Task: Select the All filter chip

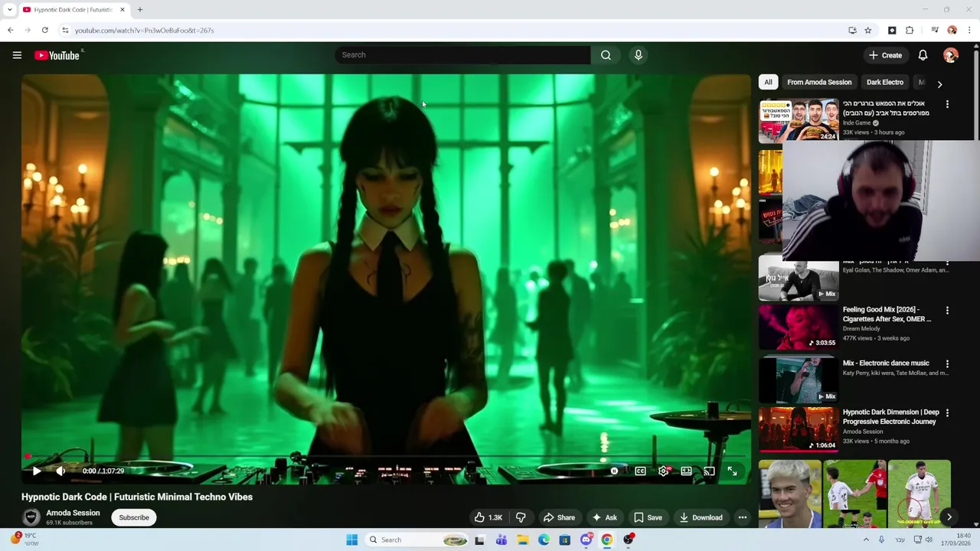Action: click(768, 82)
